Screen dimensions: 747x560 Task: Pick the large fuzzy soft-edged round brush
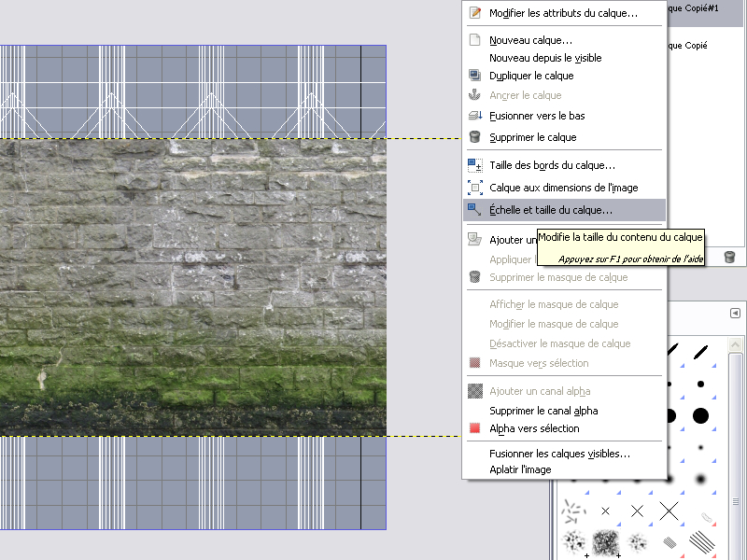[700, 478]
